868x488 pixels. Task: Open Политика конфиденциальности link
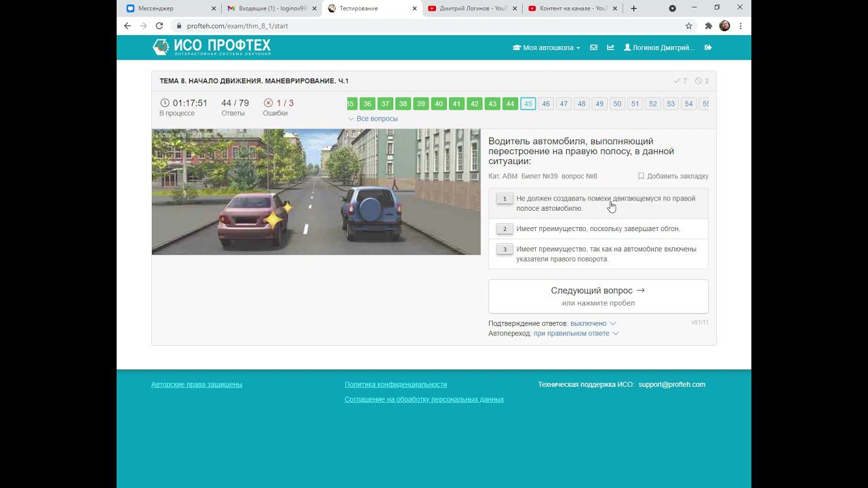click(x=395, y=384)
